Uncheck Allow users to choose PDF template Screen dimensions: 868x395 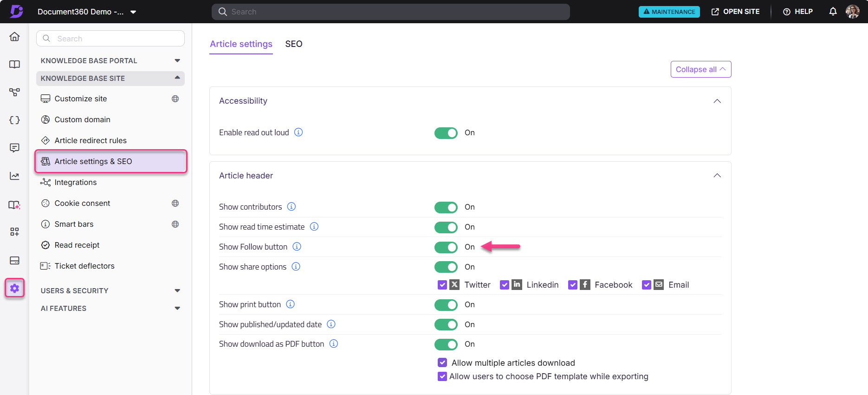click(442, 376)
